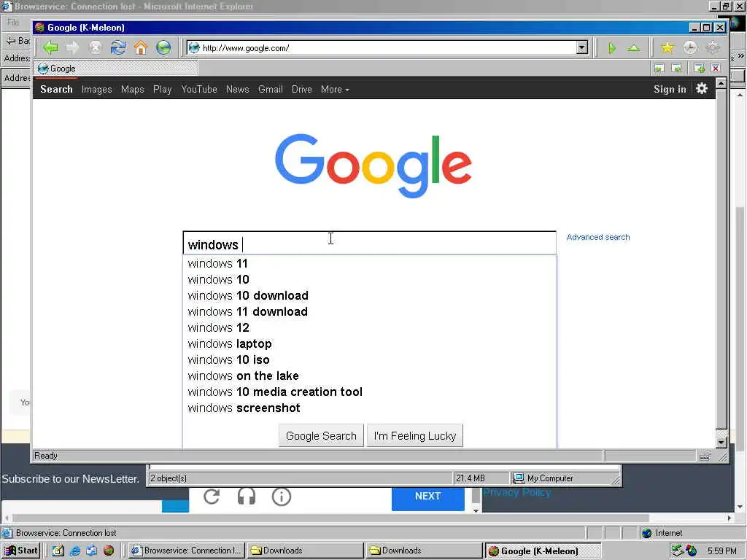Viewport: 747px width, 560px height.
Task: Click the grayed-out Forward arrow in K-Meleon
Action: (72, 47)
